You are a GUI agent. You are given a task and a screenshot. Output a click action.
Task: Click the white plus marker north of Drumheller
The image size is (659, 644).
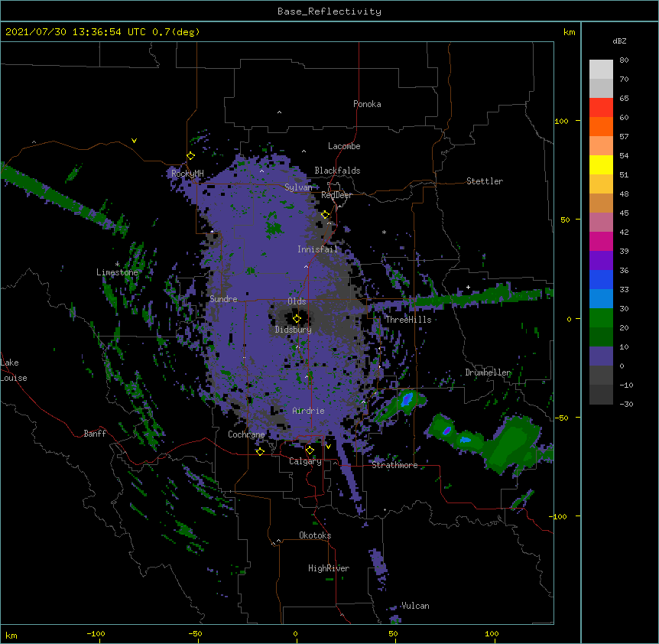coord(468,287)
